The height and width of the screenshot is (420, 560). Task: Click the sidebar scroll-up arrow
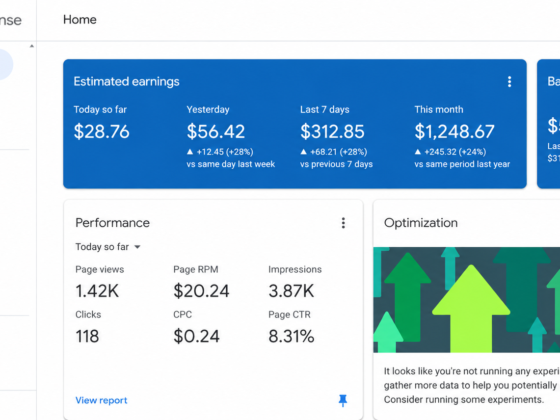click(32, 46)
